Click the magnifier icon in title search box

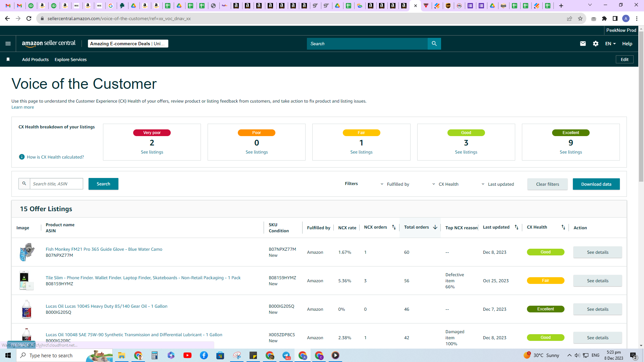24,184
